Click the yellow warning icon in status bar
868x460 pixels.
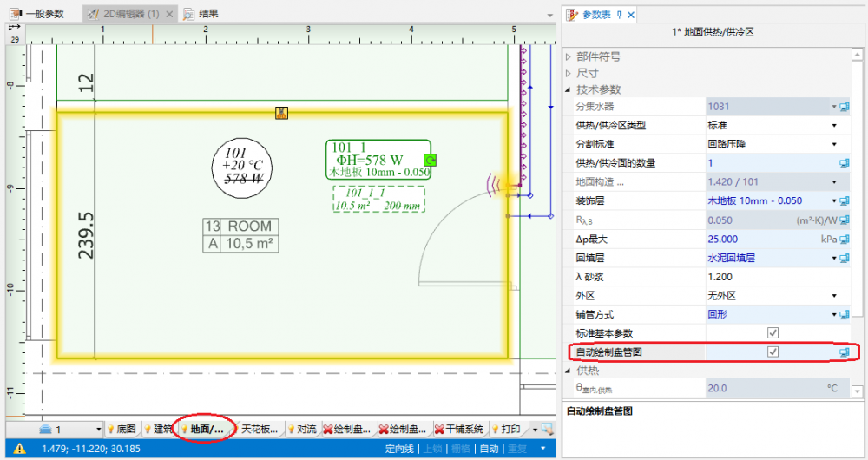[19, 449]
